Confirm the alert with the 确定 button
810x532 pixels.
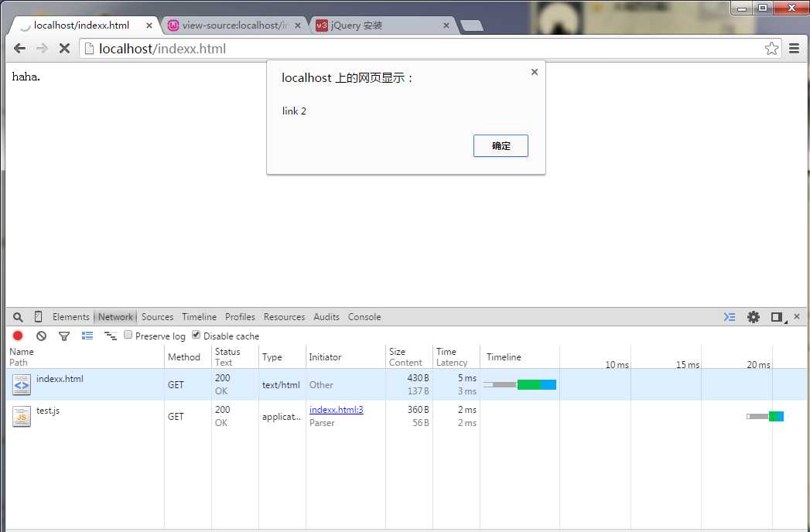point(501,145)
